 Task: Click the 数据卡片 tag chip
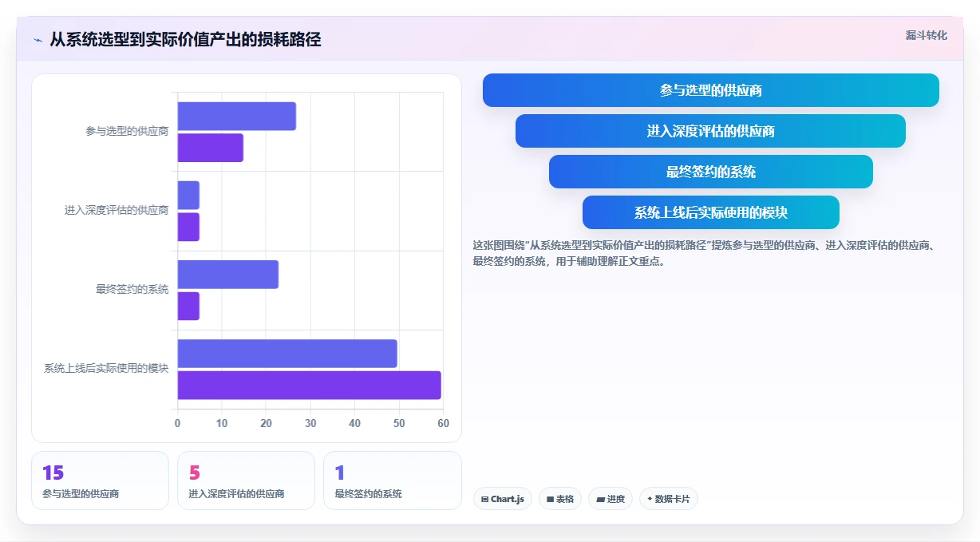[x=669, y=499]
